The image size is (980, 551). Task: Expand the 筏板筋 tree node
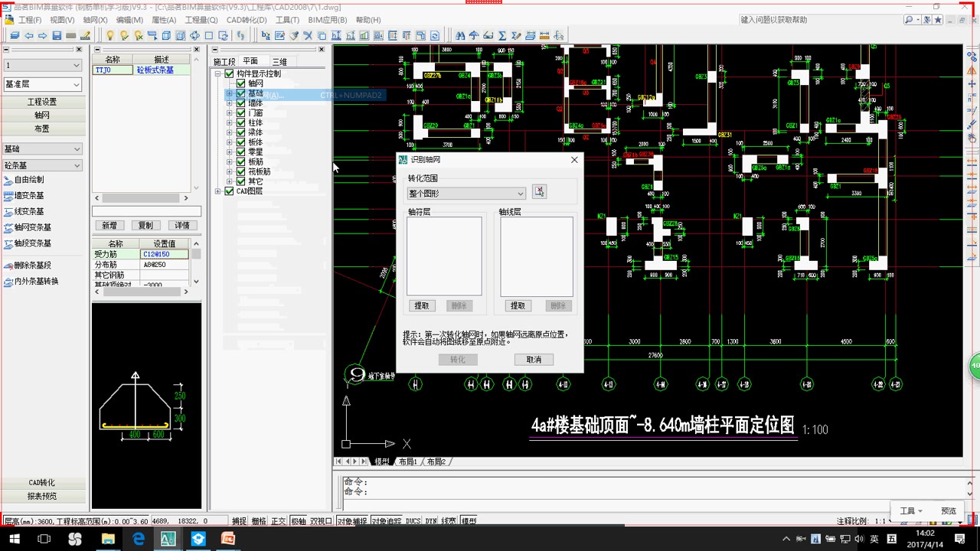229,172
